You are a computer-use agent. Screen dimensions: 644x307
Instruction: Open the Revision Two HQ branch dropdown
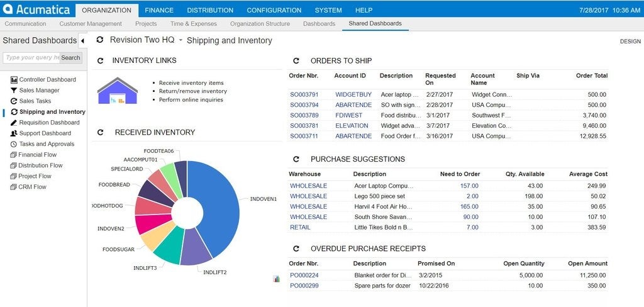[180, 40]
